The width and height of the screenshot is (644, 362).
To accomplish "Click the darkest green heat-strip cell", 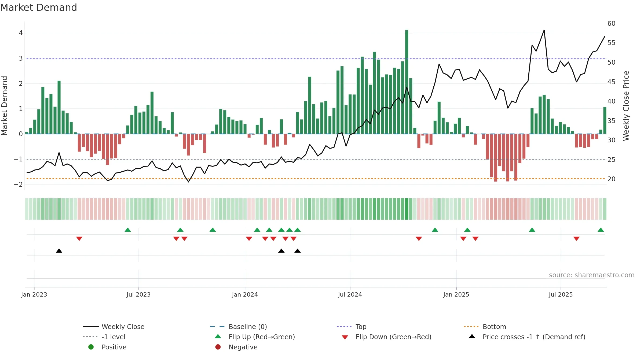I will pyautogui.click(x=407, y=209).
